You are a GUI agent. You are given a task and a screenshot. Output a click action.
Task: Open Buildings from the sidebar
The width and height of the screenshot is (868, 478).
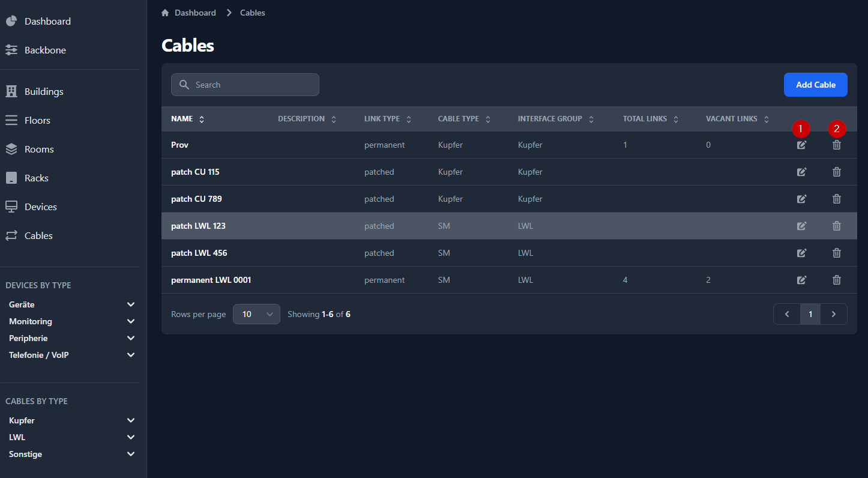click(x=44, y=91)
